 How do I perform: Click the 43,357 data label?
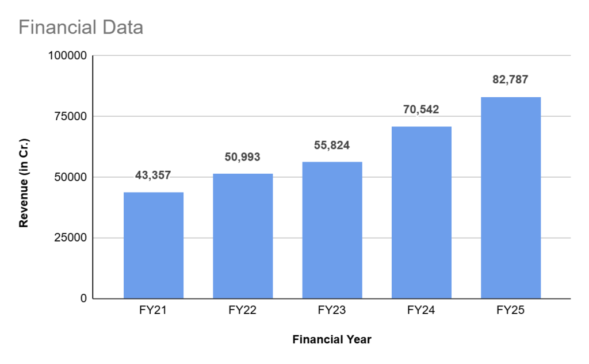tap(154, 175)
